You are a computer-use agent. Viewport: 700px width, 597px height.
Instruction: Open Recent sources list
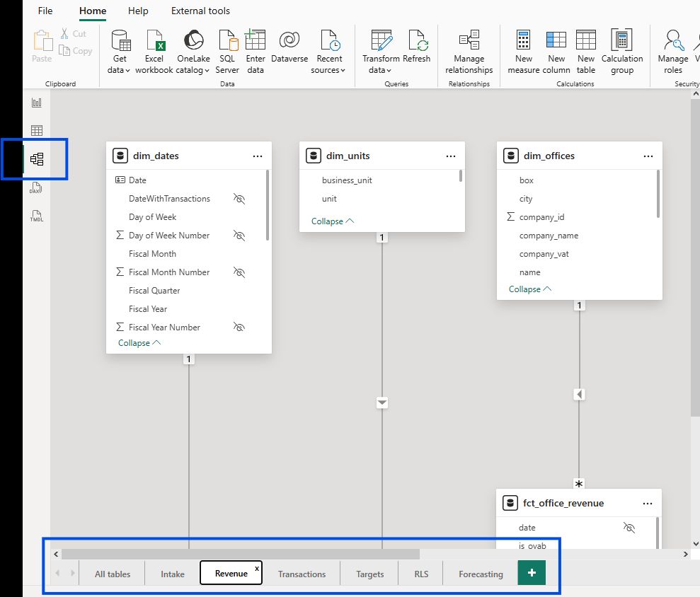[x=329, y=52]
